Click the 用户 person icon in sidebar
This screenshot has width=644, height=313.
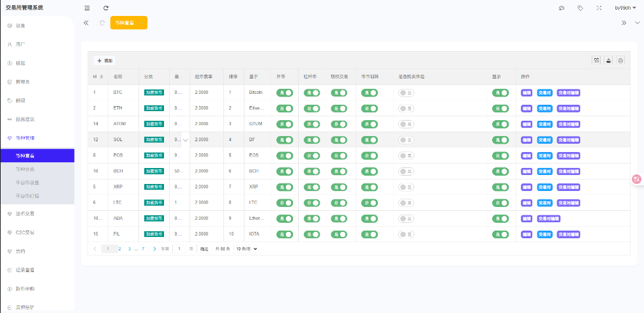pyautogui.click(x=10, y=44)
